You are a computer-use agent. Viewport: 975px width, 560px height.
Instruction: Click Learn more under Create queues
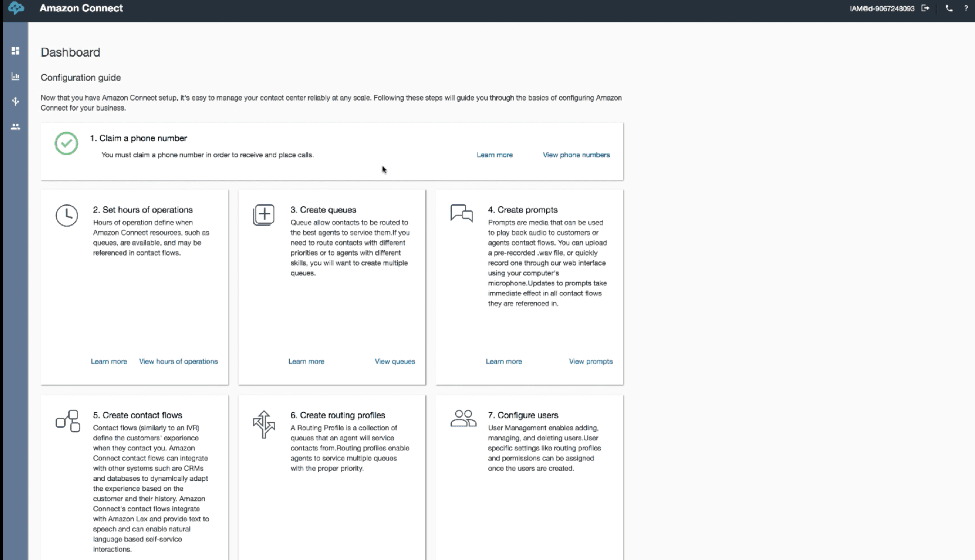pos(307,362)
